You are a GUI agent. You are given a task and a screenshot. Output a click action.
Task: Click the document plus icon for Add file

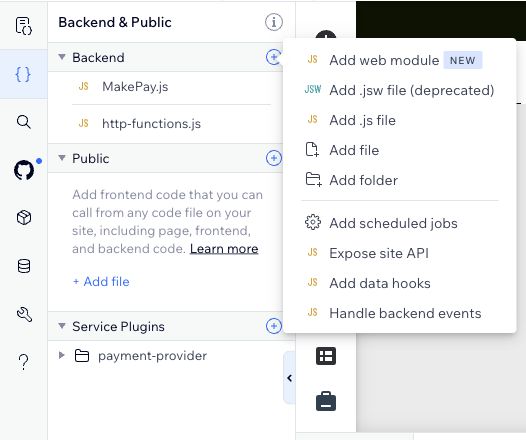click(x=312, y=150)
